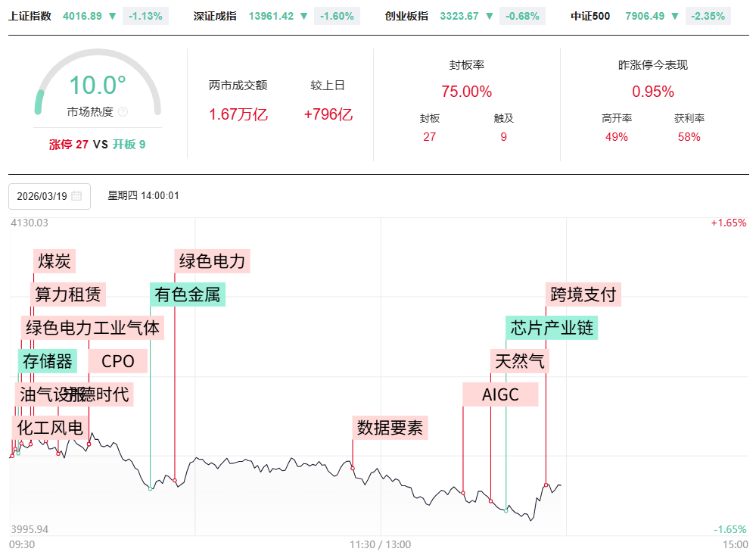The height and width of the screenshot is (558, 756).
Task: Click the down arrow next to 上证指数 value
Action: tap(113, 16)
